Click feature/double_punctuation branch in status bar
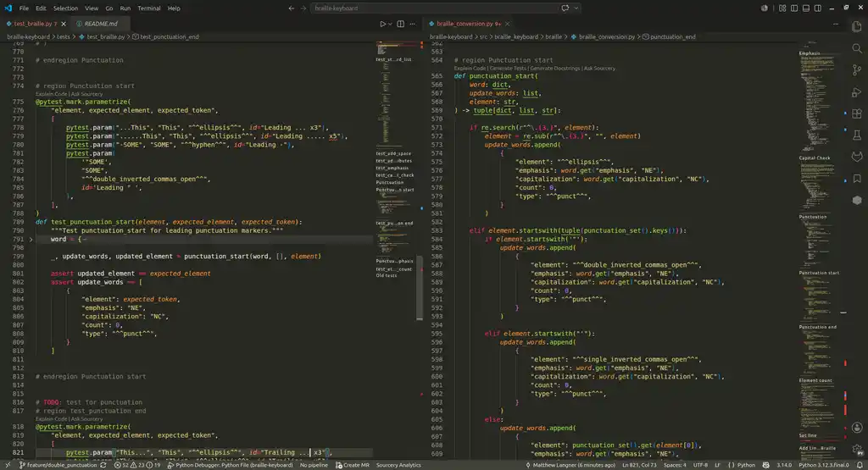 [58, 465]
